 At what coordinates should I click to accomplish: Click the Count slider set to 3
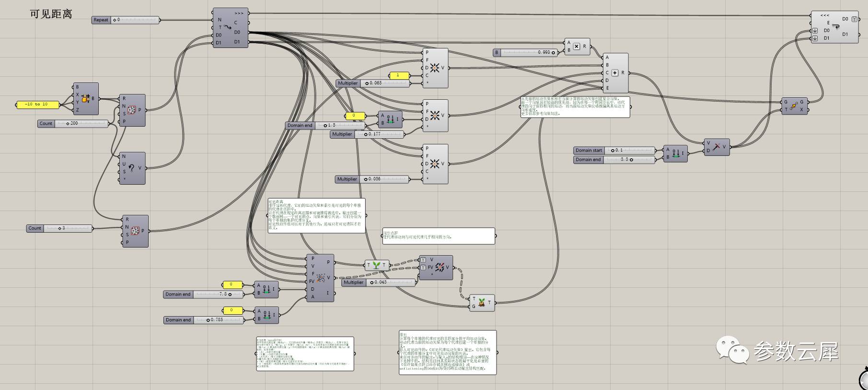click(x=59, y=228)
